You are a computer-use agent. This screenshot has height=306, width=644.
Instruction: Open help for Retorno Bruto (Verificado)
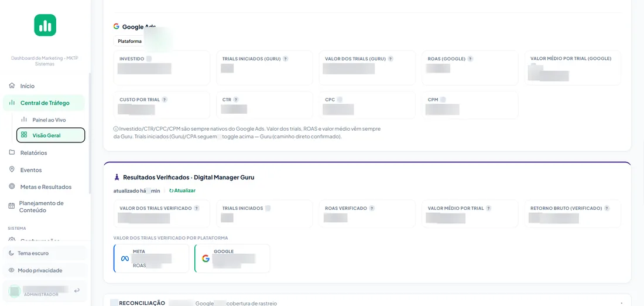tap(607, 208)
